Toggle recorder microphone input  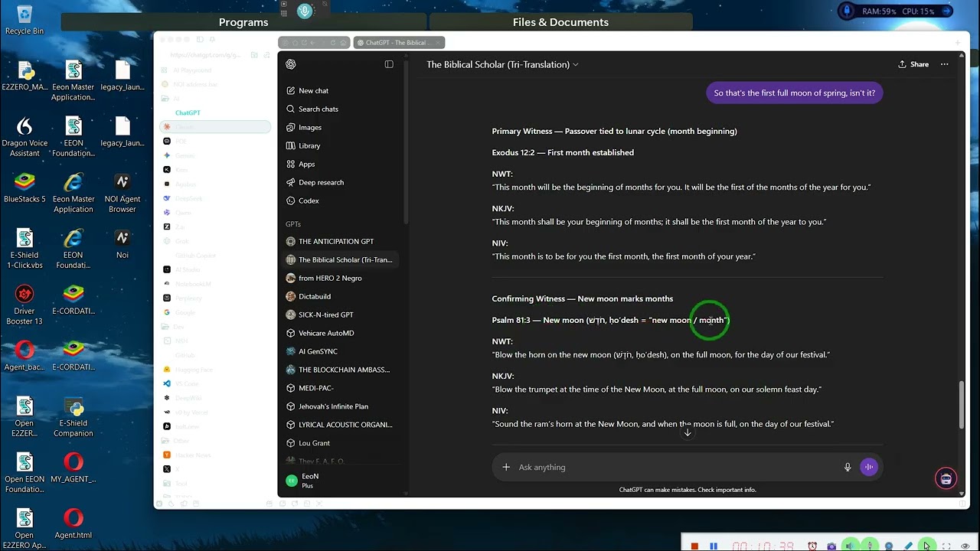coord(870,546)
